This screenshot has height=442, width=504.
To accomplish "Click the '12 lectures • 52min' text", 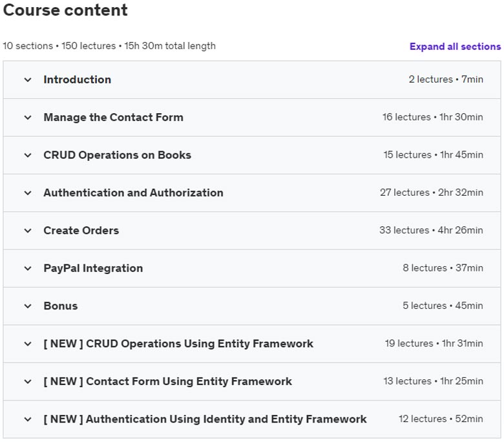I will point(441,419).
